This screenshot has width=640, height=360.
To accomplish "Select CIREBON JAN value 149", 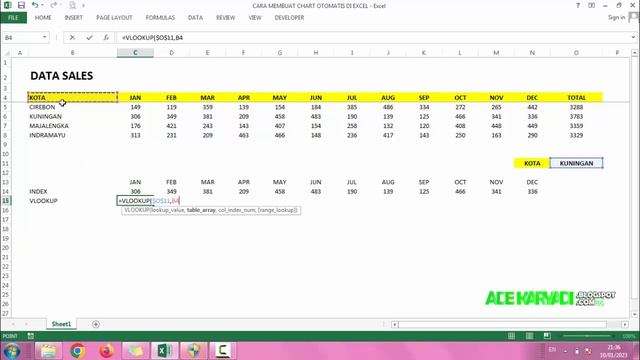I will [135, 107].
